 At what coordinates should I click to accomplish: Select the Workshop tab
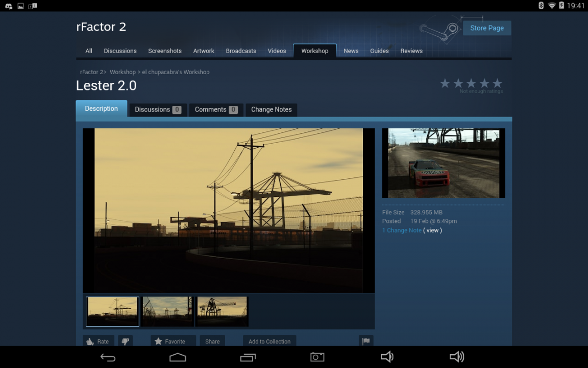tap(314, 51)
